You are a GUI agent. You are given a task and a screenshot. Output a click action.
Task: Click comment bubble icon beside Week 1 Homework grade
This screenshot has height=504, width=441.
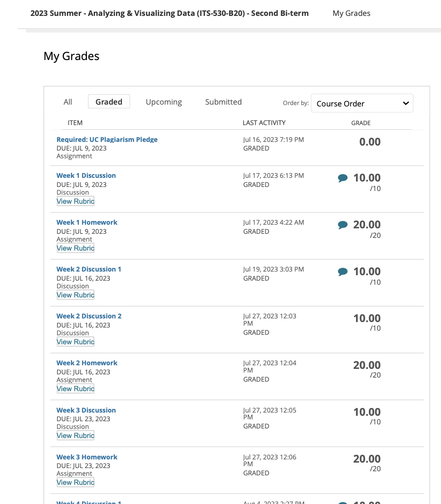[x=343, y=225]
